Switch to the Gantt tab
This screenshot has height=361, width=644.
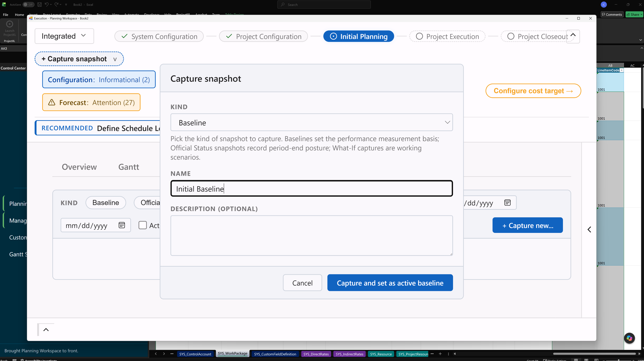click(128, 167)
